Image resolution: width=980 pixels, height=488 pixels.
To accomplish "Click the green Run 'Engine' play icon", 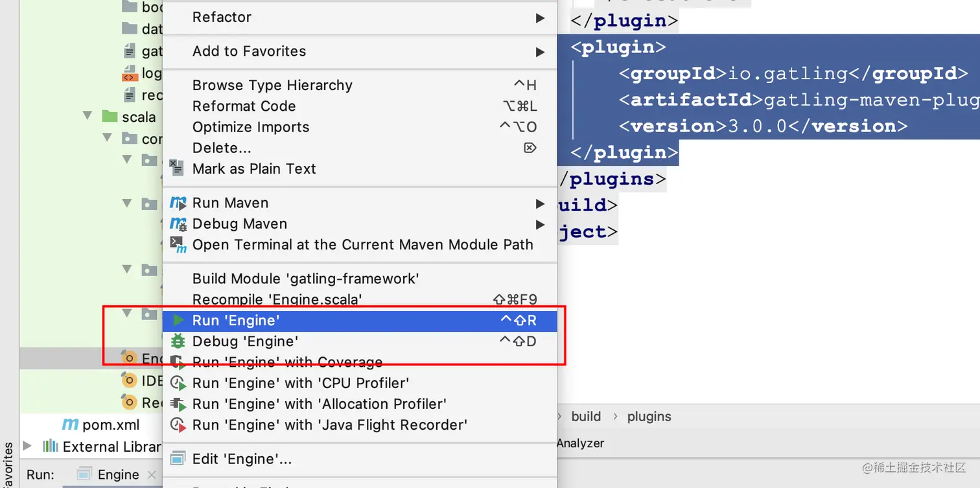I will tap(178, 320).
